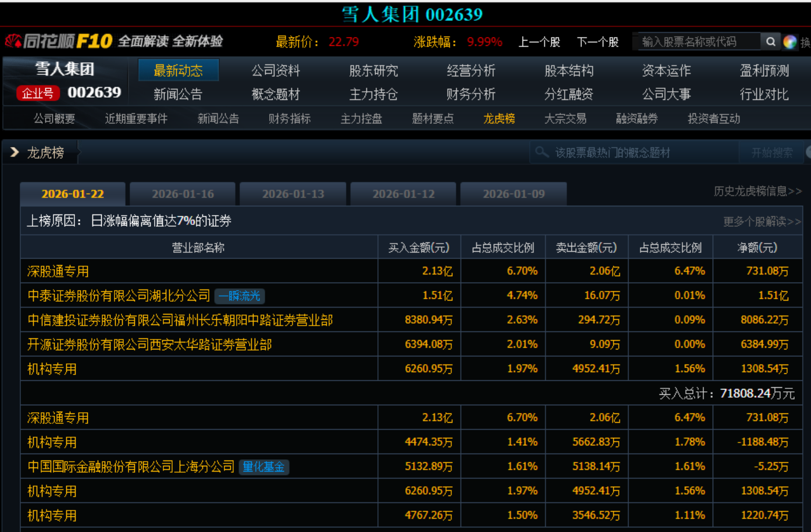Open 更多个股解读>> link
The height and width of the screenshot is (532, 811).
pyautogui.click(x=762, y=222)
